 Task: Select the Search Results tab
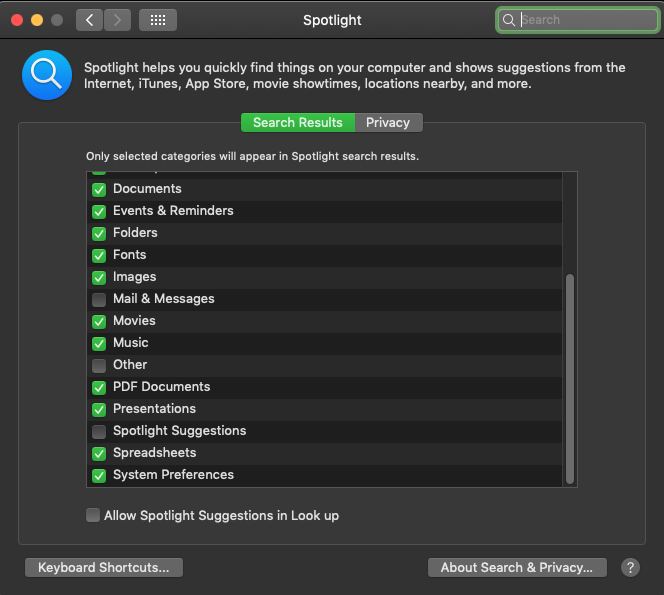pos(298,122)
